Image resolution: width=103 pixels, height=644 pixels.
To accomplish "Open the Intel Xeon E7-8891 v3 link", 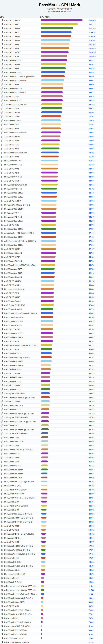I will click(19, 518).
